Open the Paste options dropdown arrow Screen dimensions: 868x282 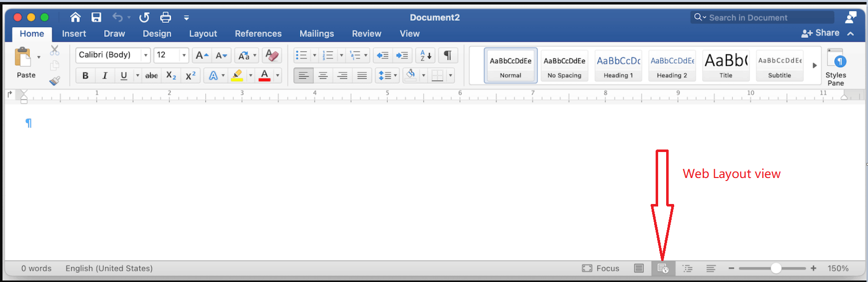point(39,57)
